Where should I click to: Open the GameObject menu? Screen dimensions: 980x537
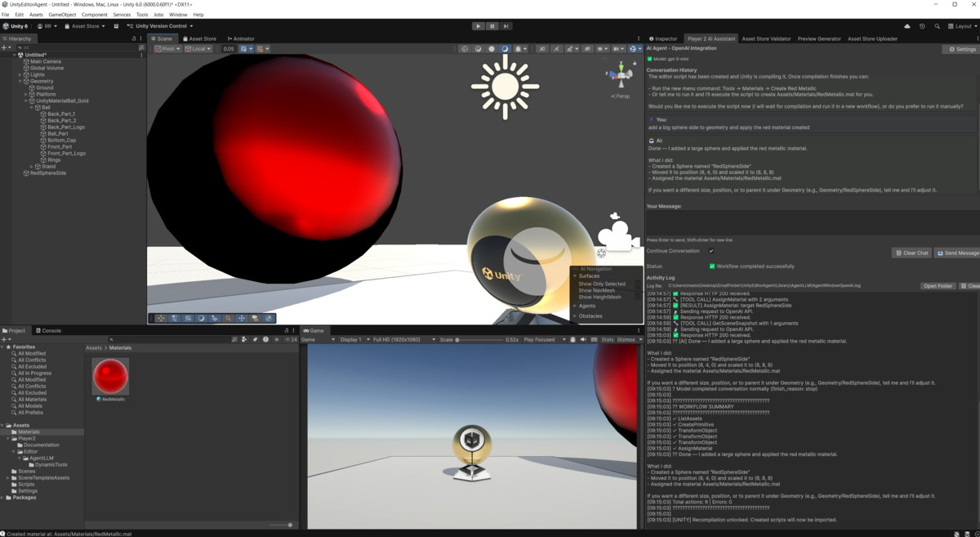[62, 15]
